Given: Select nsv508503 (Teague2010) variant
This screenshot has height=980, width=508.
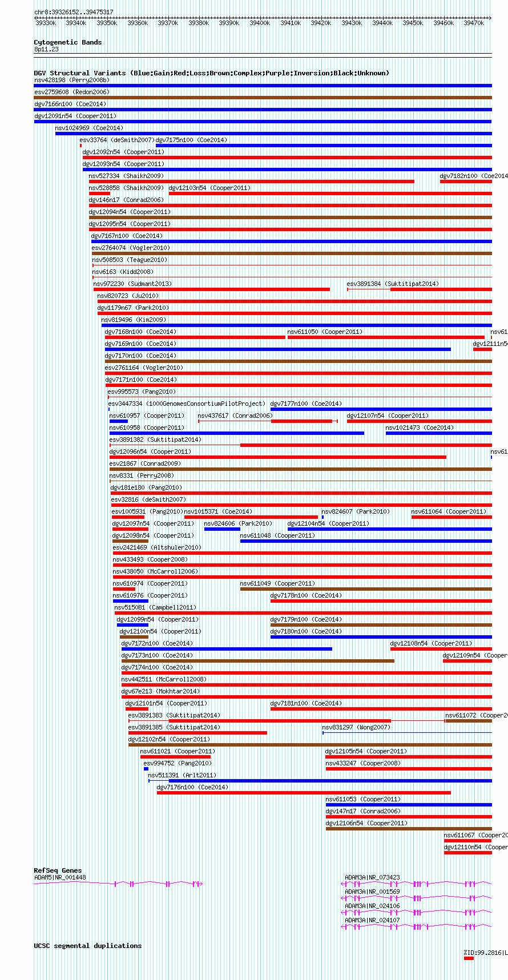Looking at the screenshot, I should coord(130,260).
